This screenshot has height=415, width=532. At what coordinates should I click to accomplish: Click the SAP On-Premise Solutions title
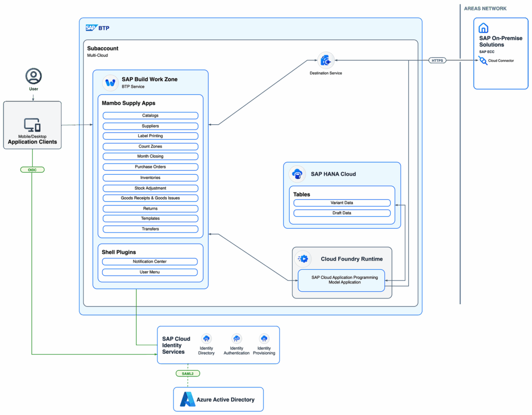[501, 42]
